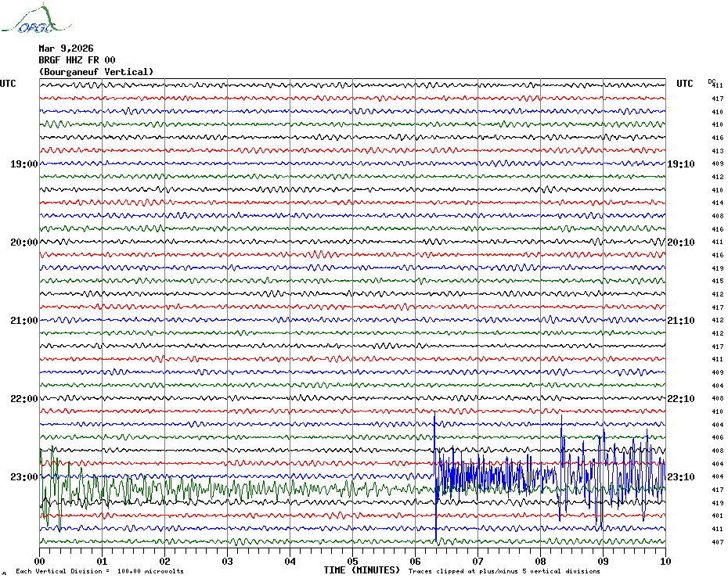Select the 20:10 time label on right
The image size is (728, 582).
click(x=681, y=242)
